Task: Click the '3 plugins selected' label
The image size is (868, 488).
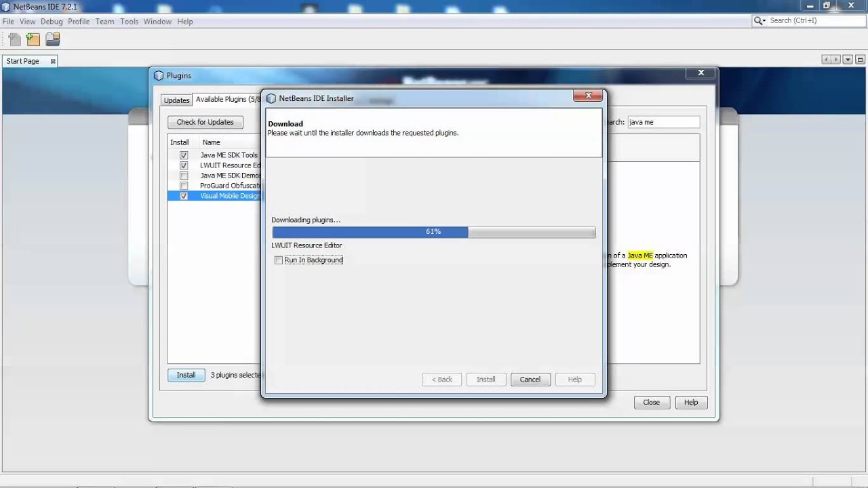Action: (x=235, y=375)
